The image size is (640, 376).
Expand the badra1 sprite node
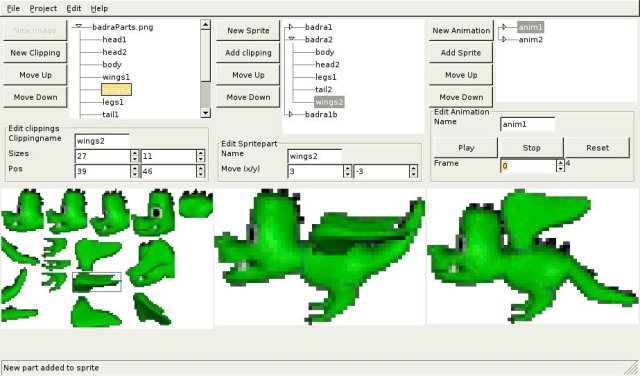tap(291, 27)
